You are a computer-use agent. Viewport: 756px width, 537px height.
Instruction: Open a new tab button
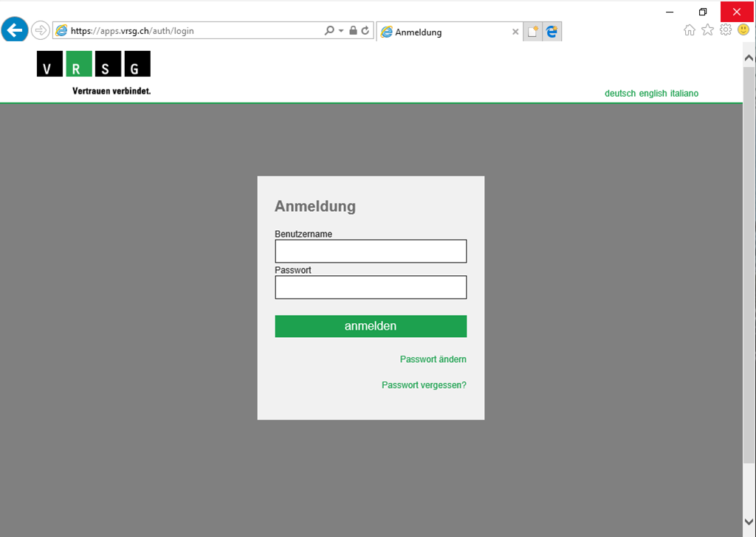click(532, 32)
